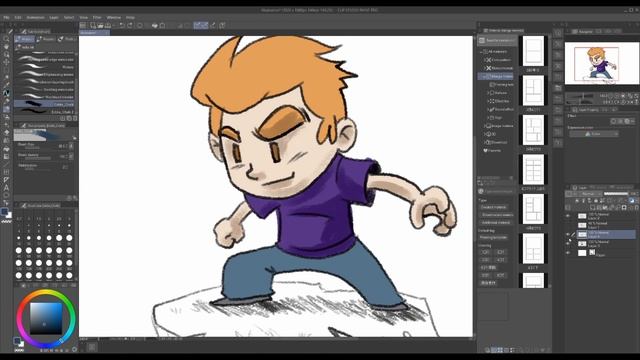Select the Blend tool
The height and width of the screenshot is (360, 640).
point(6,140)
